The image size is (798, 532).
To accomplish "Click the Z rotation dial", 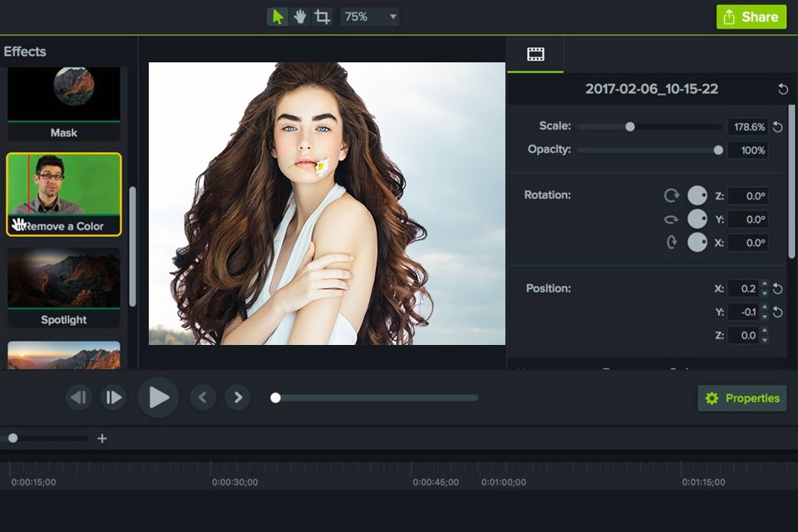I will click(x=697, y=195).
